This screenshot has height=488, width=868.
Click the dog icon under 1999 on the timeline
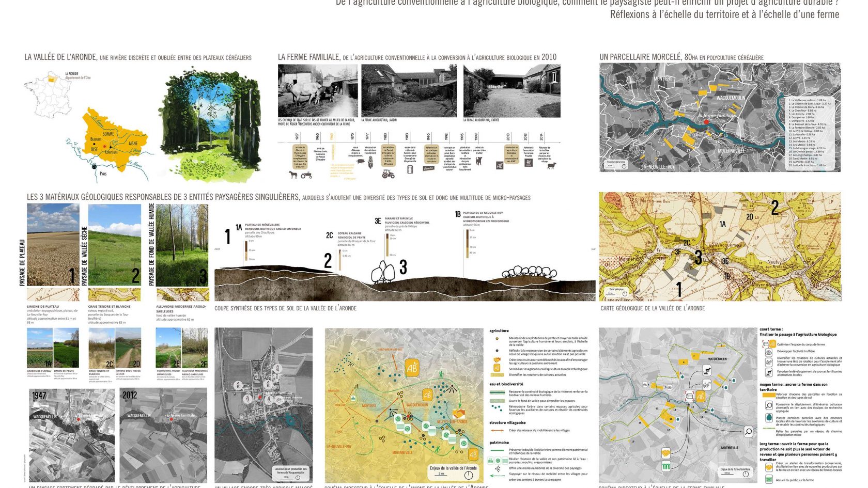coord(478,161)
